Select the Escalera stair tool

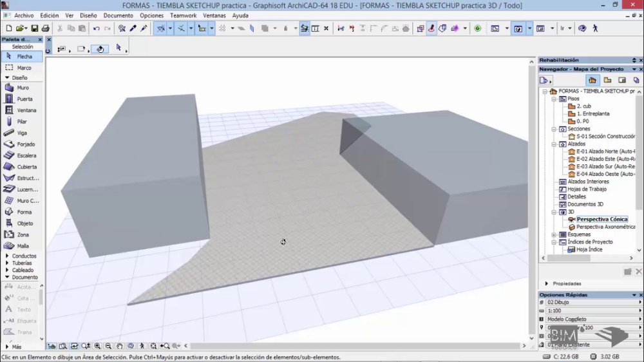21,155
